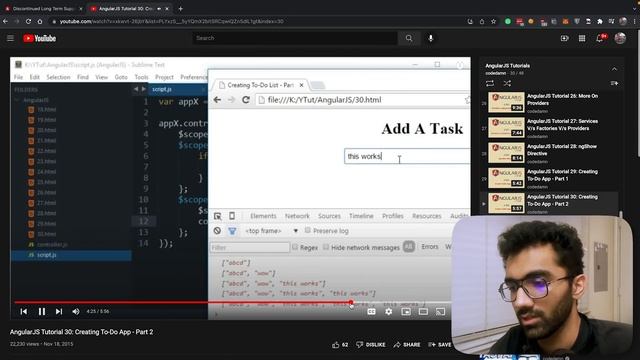Toggle loop playlist icon
The height and width of the screenshot is (360, 640).
point(490,83)
